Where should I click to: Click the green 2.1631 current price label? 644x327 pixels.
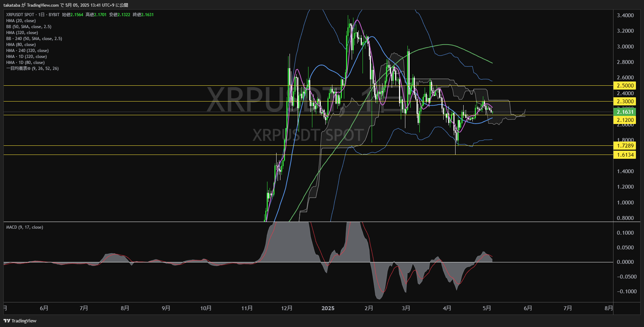625,112
